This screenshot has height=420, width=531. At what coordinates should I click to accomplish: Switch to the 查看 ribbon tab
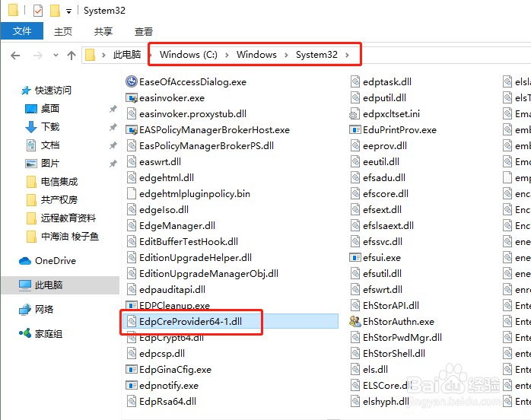tap(144, 31)
